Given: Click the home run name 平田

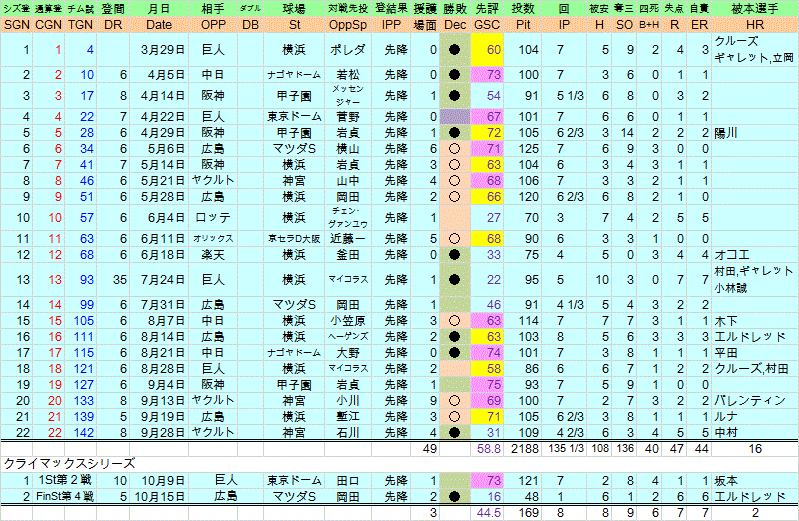Looking at the screenshot, I should coord(726,353).
